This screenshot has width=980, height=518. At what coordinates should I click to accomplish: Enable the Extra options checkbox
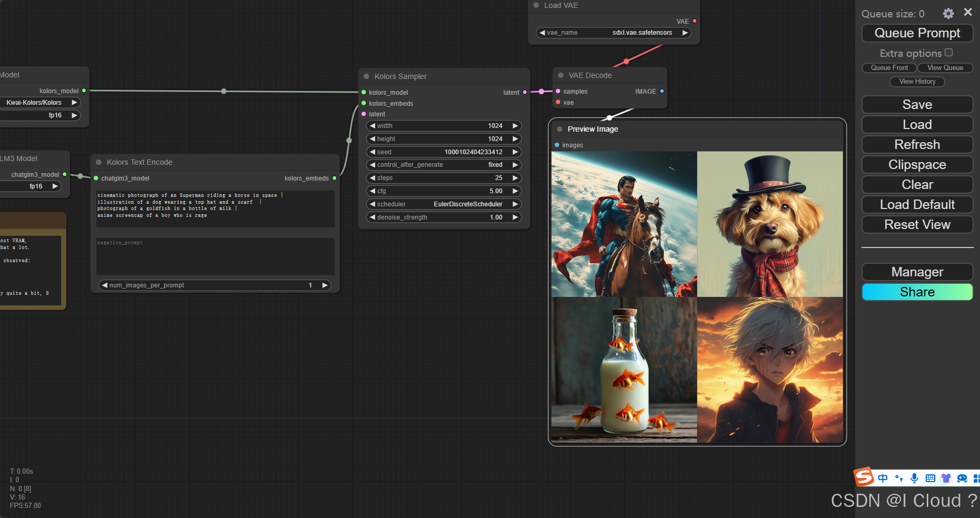coord(949,53)
